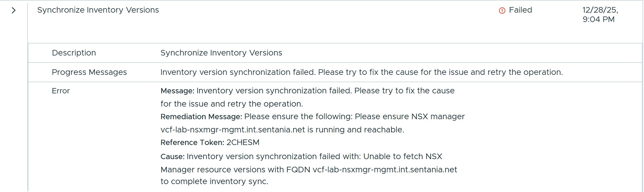Viewport: 644px width, 192px height.
Task: Click the progress message text about synchronization failure
Action: click(x=361, y=72)
